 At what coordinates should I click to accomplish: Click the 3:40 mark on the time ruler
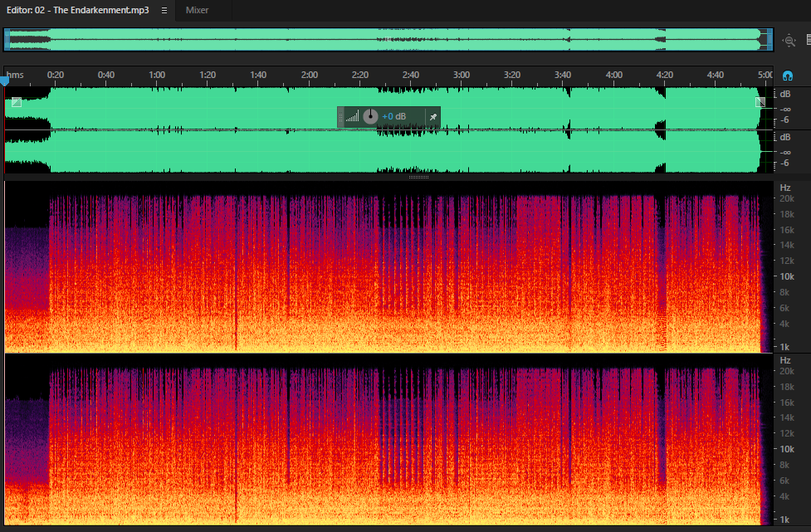tap(563, 75)
